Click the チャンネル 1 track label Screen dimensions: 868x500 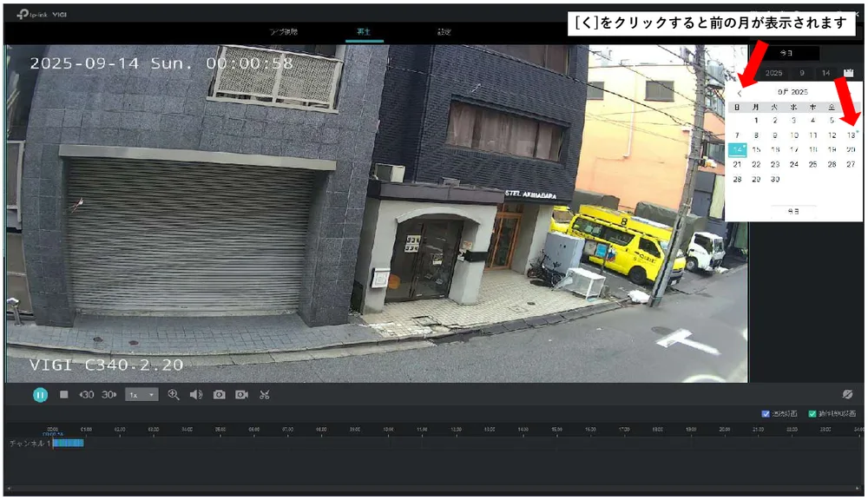(x=30, y=444)
